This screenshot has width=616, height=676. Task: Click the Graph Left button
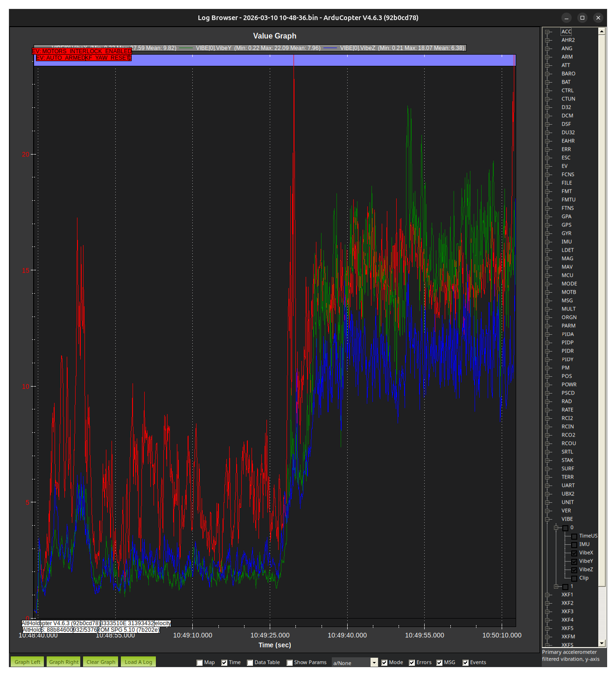[x=28, y=662]
